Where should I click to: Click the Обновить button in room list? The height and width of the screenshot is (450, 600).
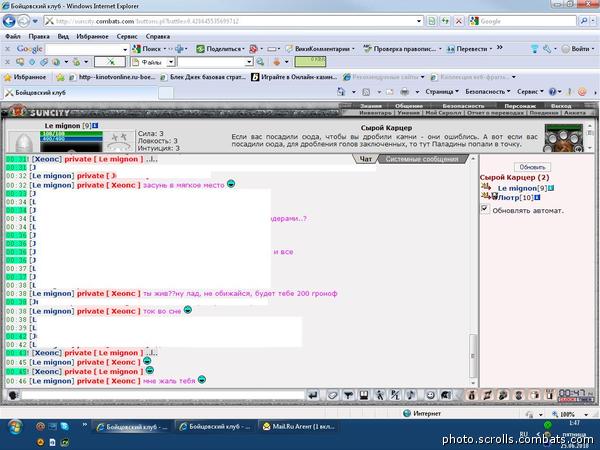532,167
